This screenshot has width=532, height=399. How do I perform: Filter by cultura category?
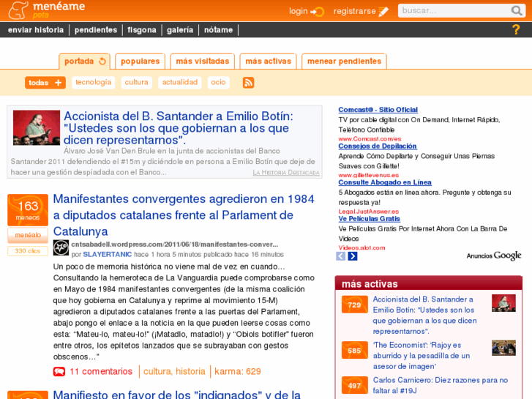coord(136,83)
